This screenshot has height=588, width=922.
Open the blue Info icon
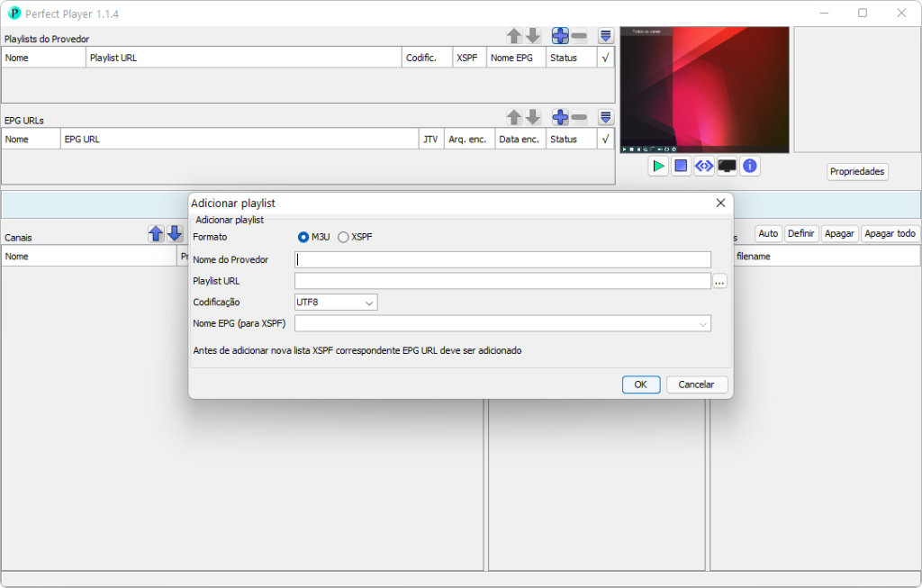tap(748, 166)
